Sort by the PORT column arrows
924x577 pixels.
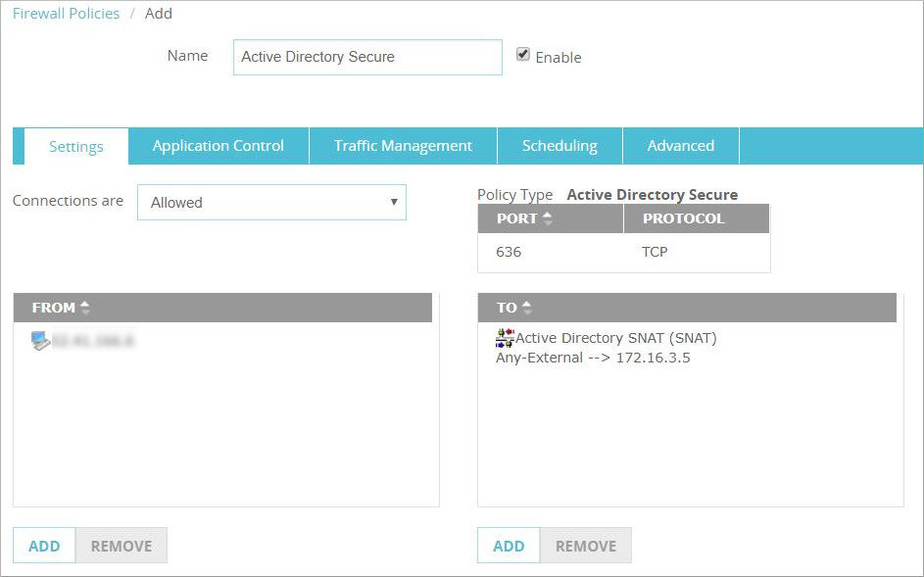point(548,218)
